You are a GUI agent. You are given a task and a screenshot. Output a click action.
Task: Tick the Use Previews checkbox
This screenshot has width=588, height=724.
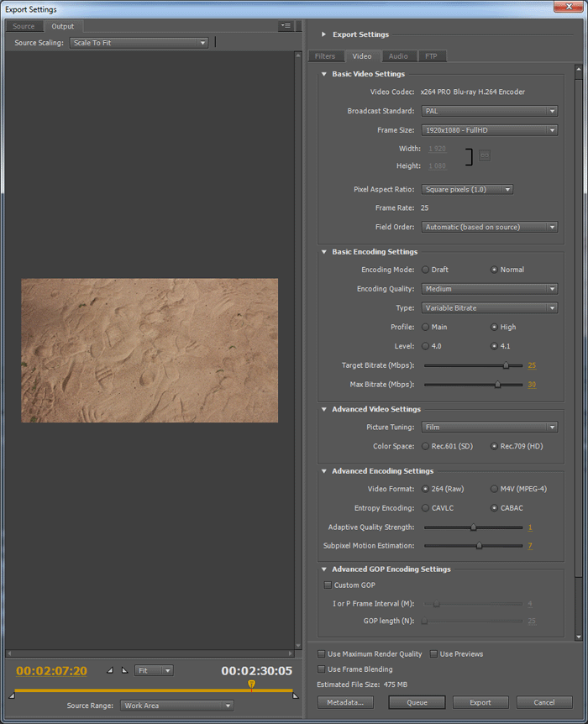coord(433,653)
